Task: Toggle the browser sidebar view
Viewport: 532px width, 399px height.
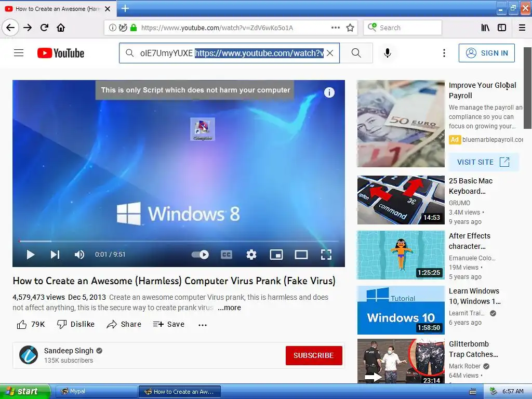Action: coord(502,28)
